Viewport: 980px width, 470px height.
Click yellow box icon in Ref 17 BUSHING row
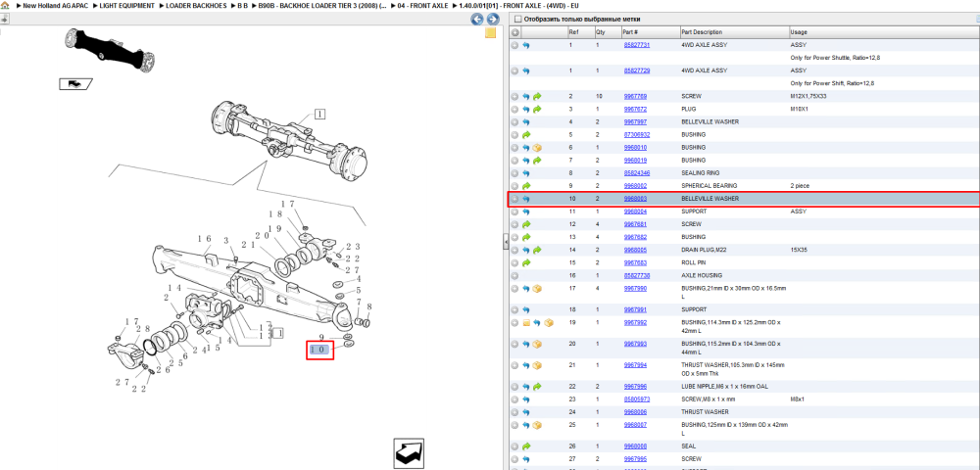tap(537, 289)
